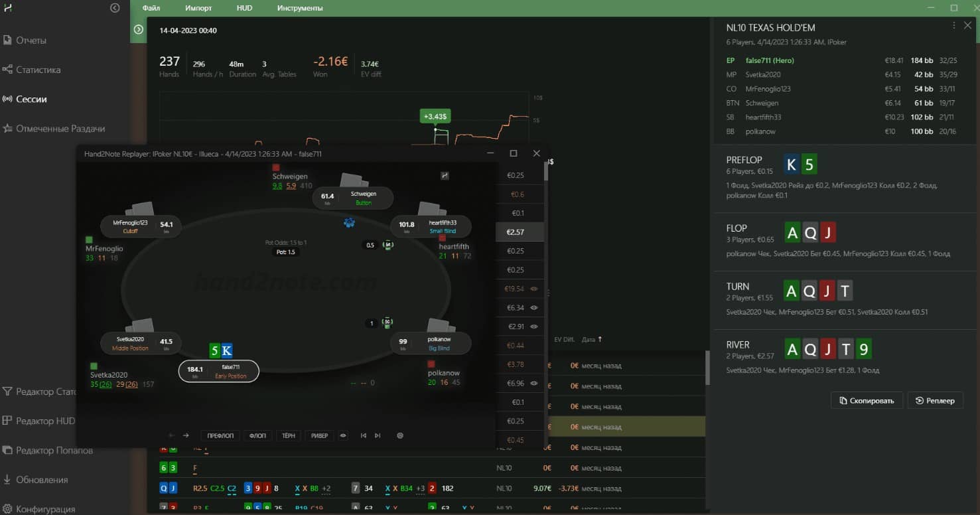Toggle eye icon beside €6.96 amount
980x515 pixels.
534,383
